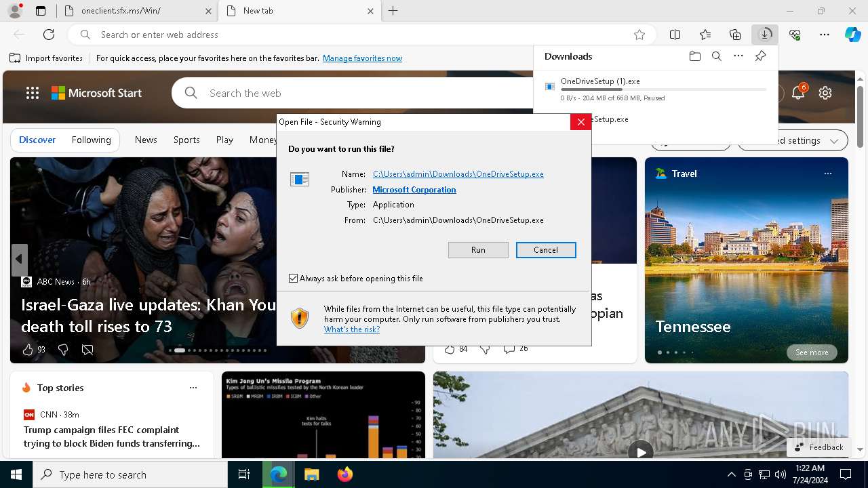The height and width of the screenshot is (488, 868).
Task: Open more options in Downloads panel
Action: (x=738, y=56)
